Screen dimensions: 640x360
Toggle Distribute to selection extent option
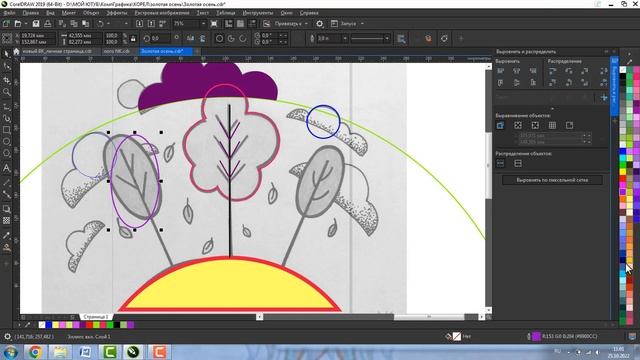point(500,163)
